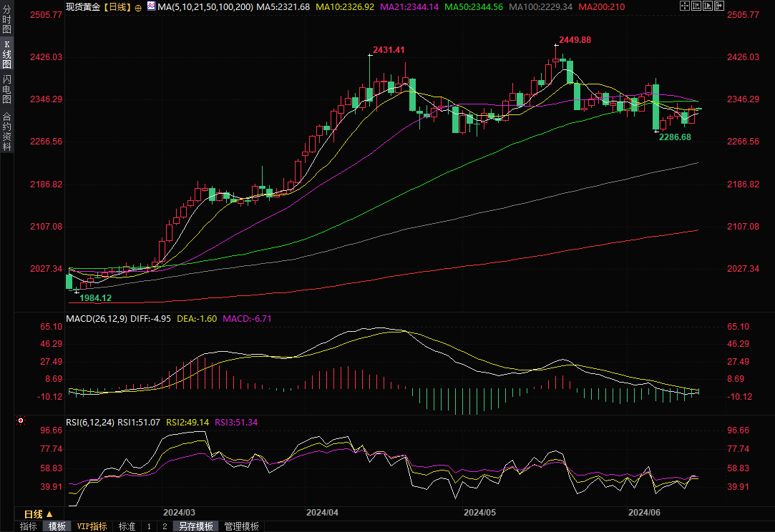Switch to the 标准 template
Image resolution: width=775 pixels, height=532 pixels.
[127, 526]
